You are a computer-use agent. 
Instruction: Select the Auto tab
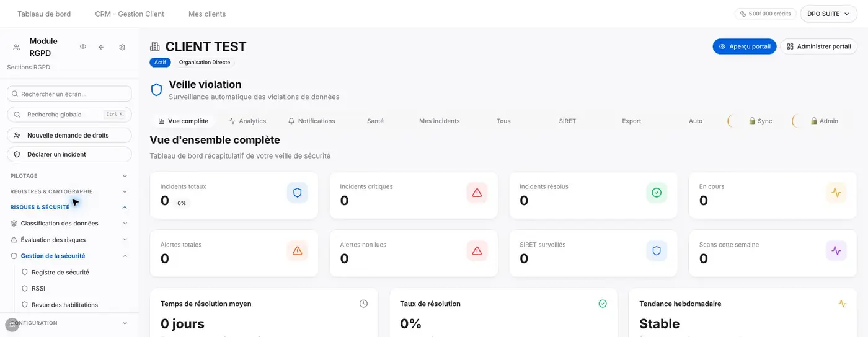click(696, 121)
